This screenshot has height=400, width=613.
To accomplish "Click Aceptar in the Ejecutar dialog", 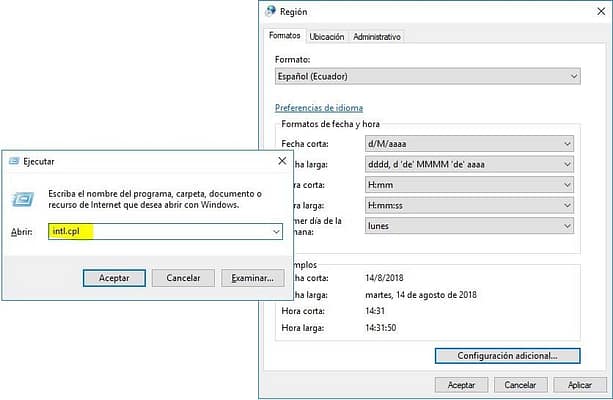I will [x=114, y=278].
